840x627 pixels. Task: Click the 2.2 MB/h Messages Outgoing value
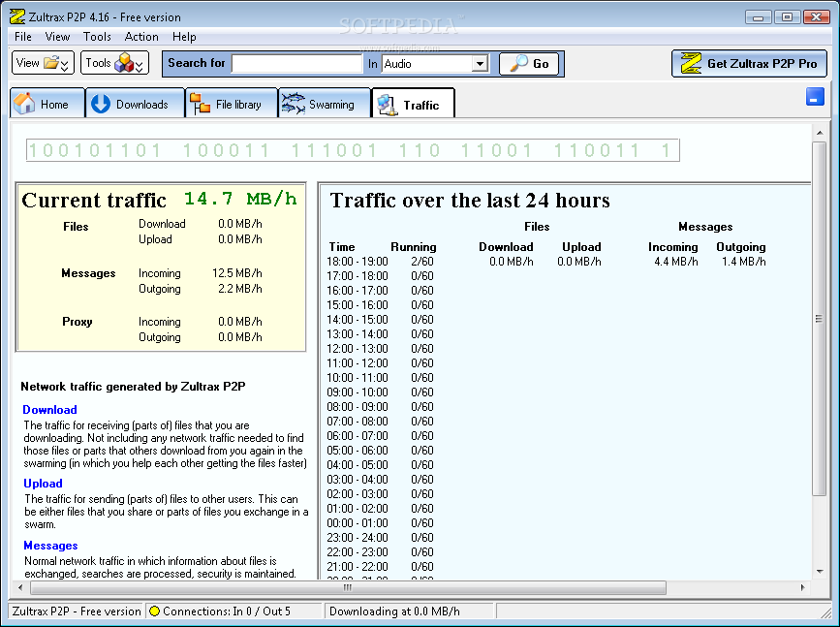[239, 289]
